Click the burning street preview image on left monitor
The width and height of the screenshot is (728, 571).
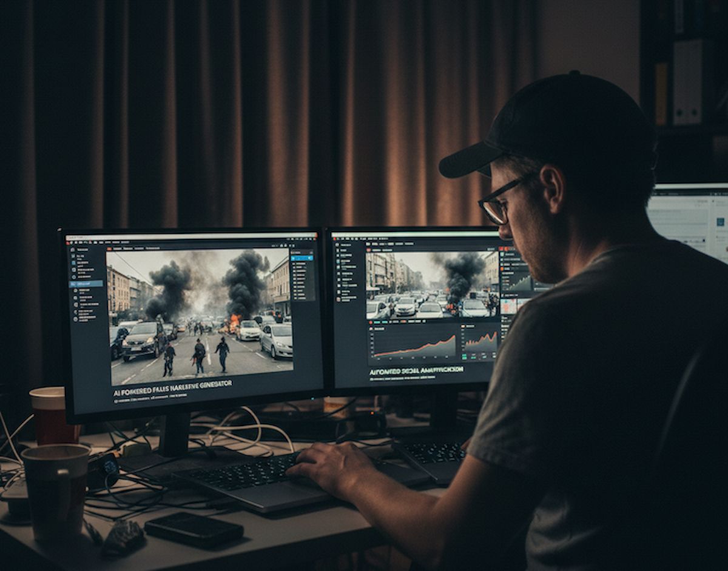[x=199, y=315]
